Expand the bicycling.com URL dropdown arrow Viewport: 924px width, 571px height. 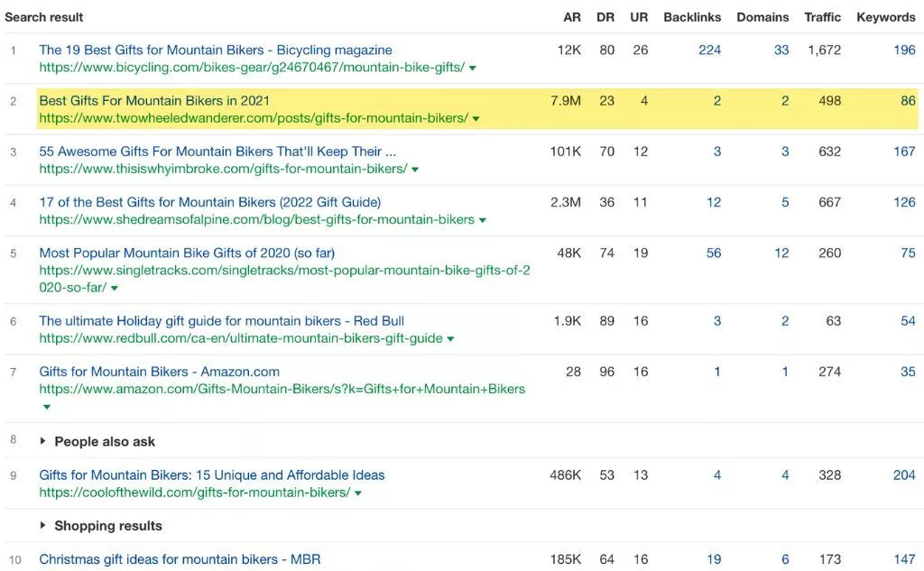(473, 68)
